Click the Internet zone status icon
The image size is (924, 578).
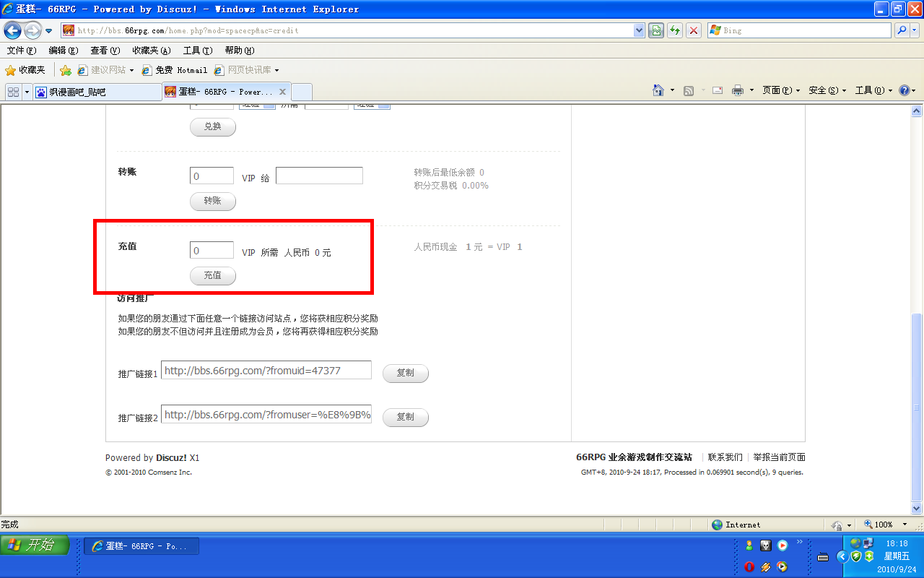click(736, 525)
